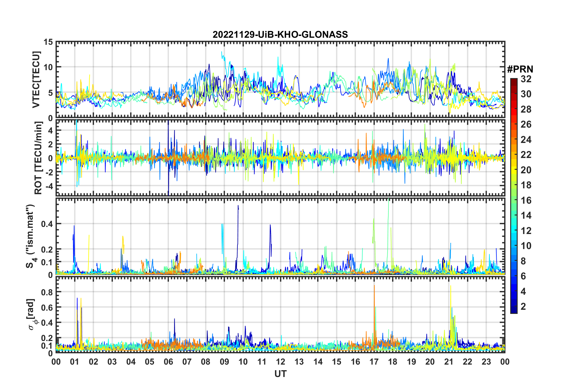Click S4 y-axis tick label 0.4

[47, 224]
